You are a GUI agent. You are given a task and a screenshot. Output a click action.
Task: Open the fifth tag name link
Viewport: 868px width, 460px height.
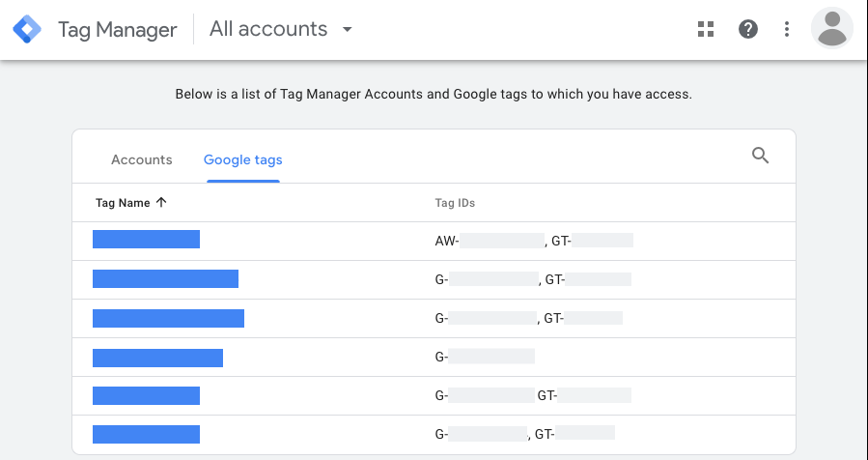pos(146,395)
